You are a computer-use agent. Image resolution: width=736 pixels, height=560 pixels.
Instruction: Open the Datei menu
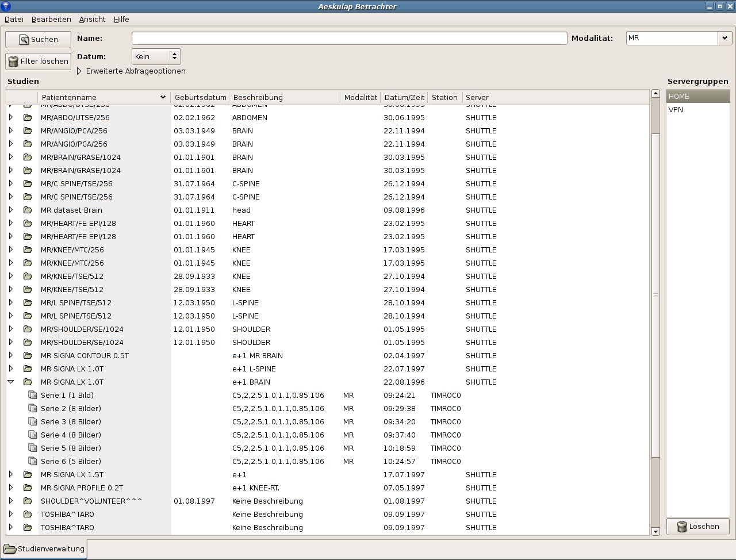14,19
